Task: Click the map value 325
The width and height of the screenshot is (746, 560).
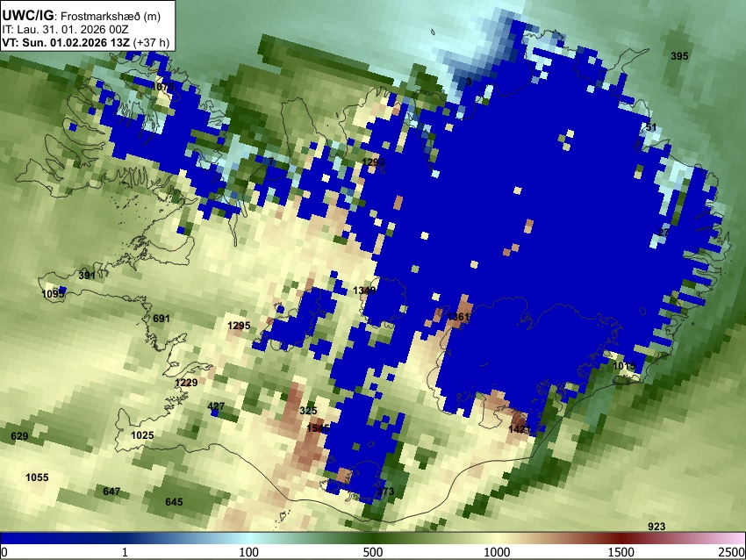Action: [x=308, y=411]
